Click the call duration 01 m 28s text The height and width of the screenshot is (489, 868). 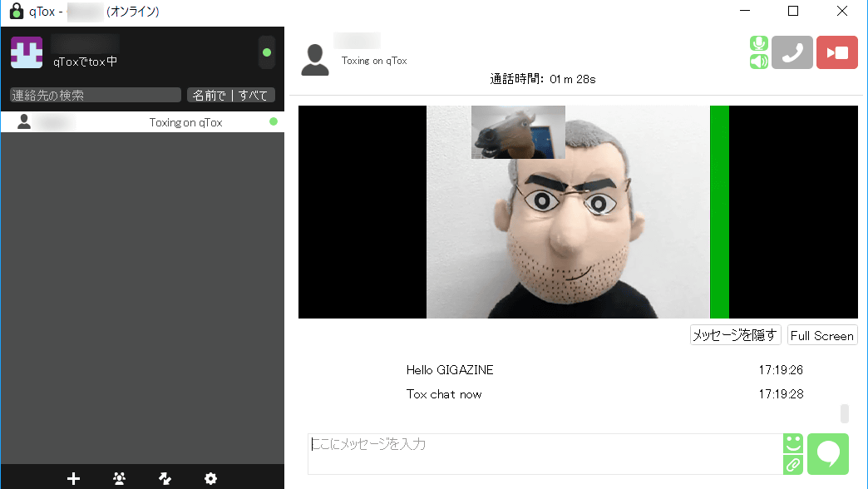point(572,79)
